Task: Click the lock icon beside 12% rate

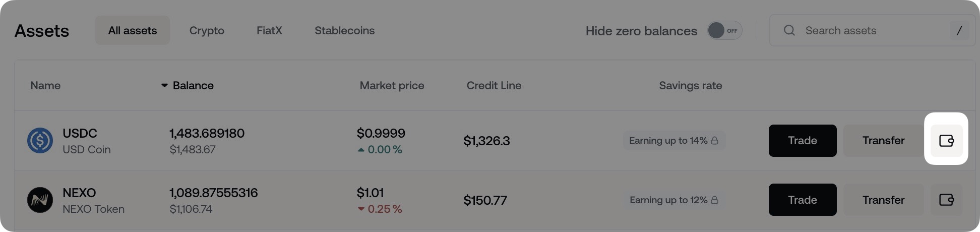Action: (715, 200)
